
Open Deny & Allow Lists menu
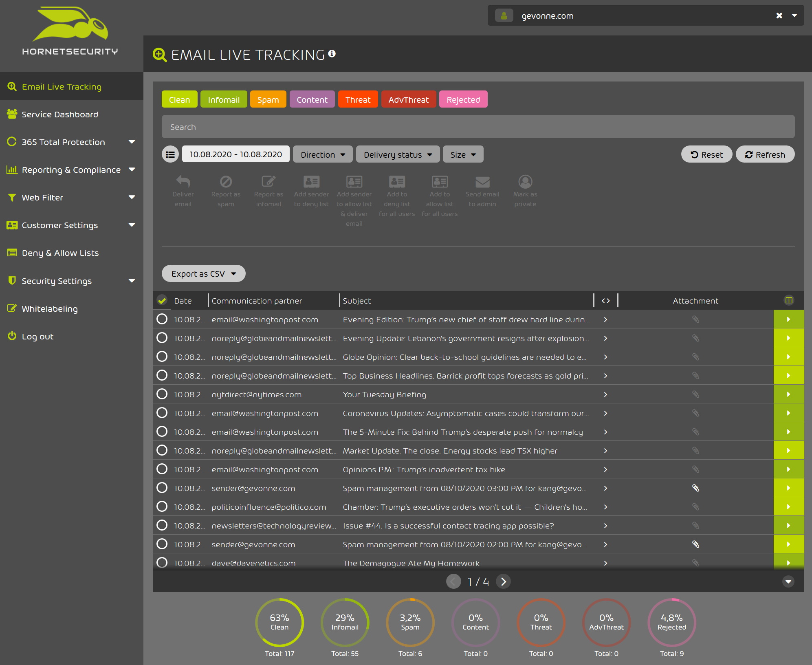point(60,253)
